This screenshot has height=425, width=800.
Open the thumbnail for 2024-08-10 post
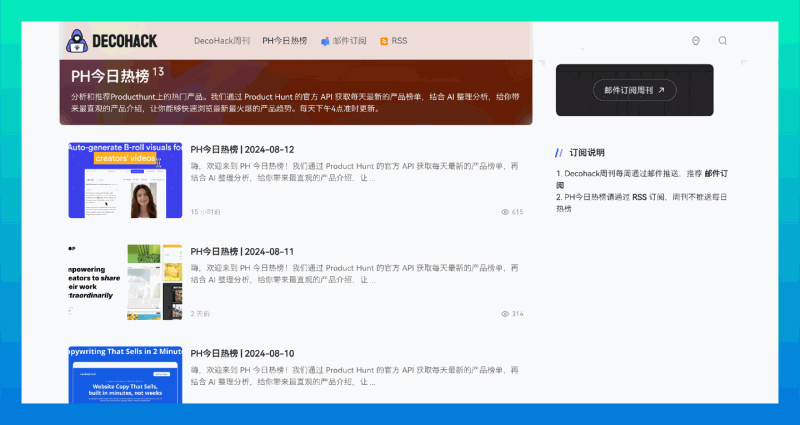[x=126, y=375]
